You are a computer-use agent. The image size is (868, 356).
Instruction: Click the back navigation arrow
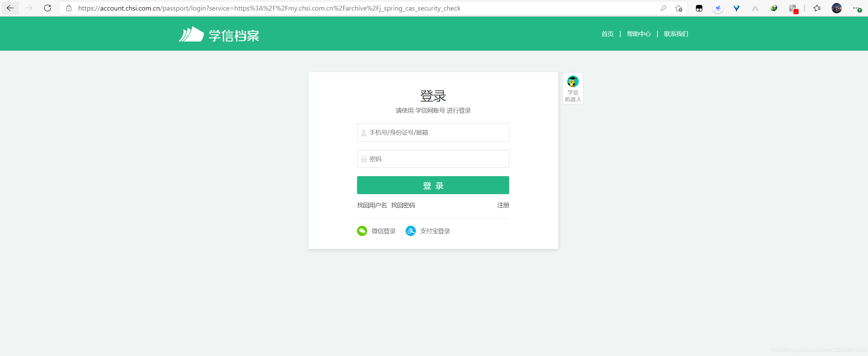pos(10,8)
